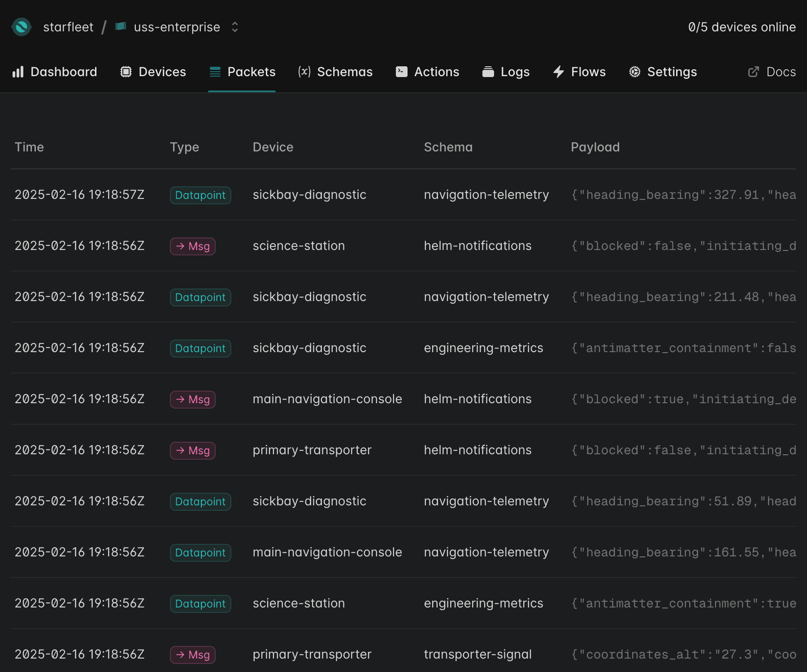
Task: Select the Packets list icon
Action: coord(215,72)
